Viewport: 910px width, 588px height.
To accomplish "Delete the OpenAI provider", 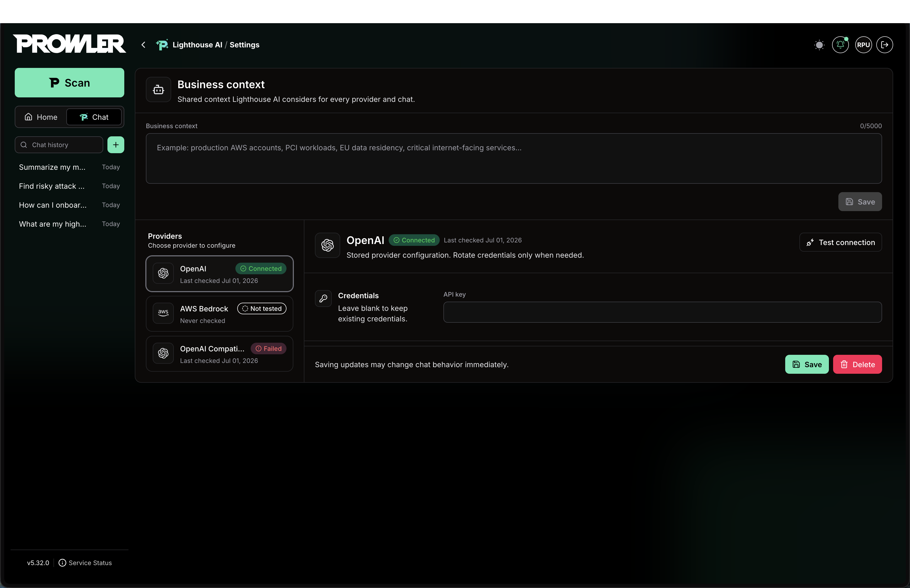I will coord(857,364).
